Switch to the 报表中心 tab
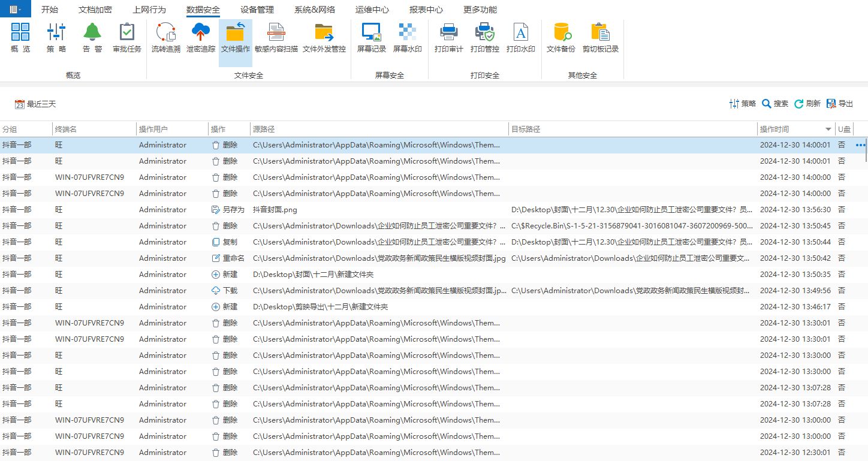The height and width of the screenshot is (461, 868). point(426,10)
